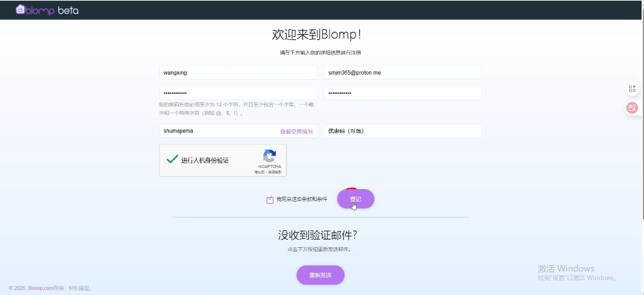Viewport: 644px width, 295px height.
Task: Click the reCAPTCHA logo icon
Action: (x=269, y=156)
